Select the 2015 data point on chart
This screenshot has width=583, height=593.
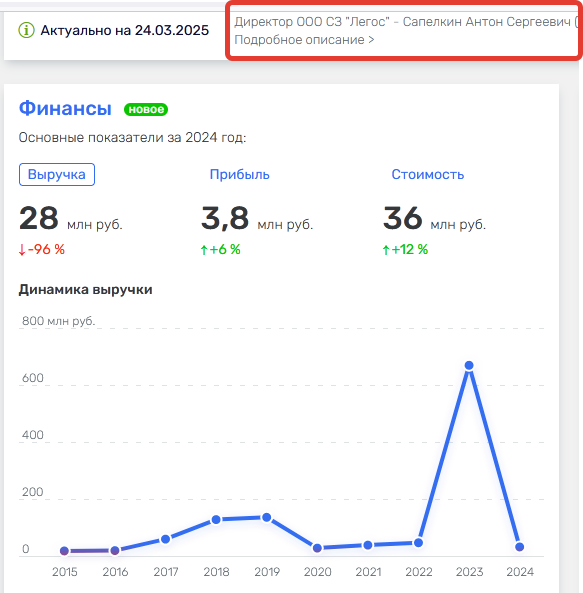coord(64,551)
